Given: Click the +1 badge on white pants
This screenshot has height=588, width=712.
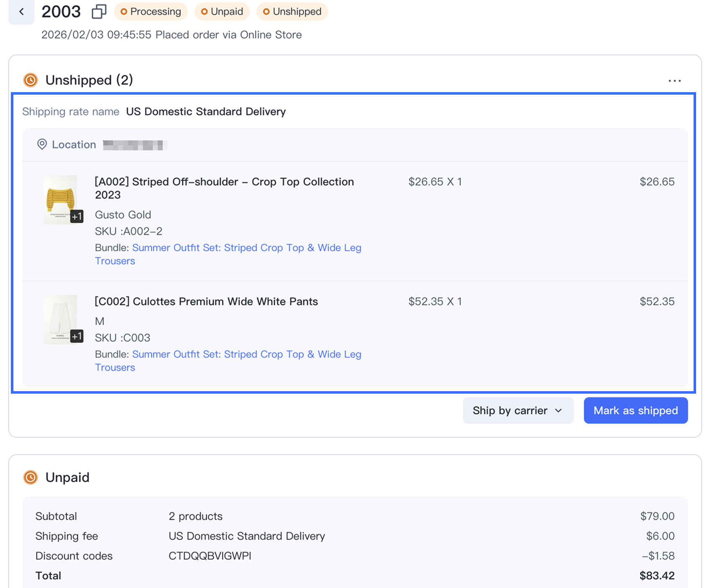Looking at the screenshot, I should [x=77, y=336].
